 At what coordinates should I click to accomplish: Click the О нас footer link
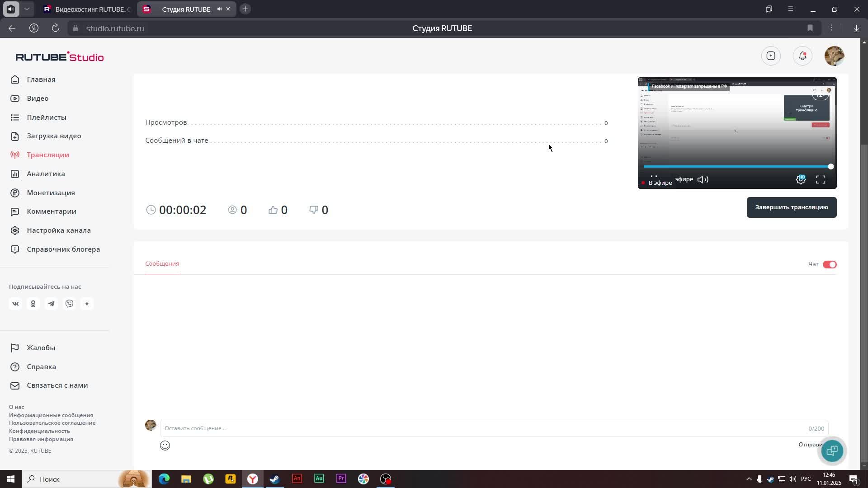click(x=16, y=407)
